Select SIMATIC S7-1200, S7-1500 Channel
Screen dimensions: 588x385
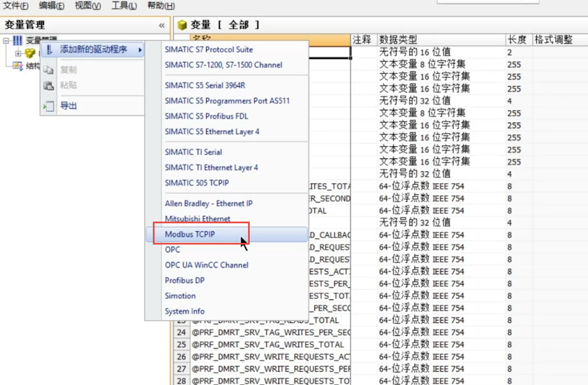[223, 65]
